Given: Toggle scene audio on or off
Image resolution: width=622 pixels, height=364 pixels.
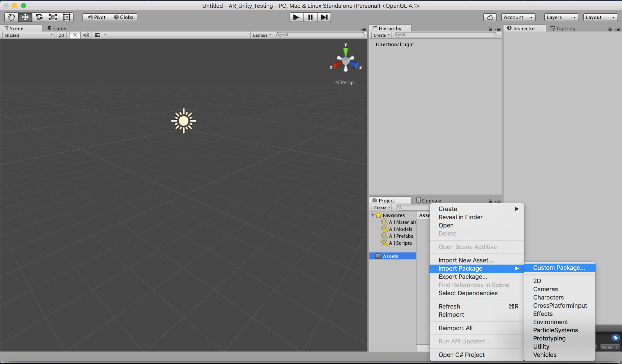Looking at the screenshot, I should click(86, 35).
